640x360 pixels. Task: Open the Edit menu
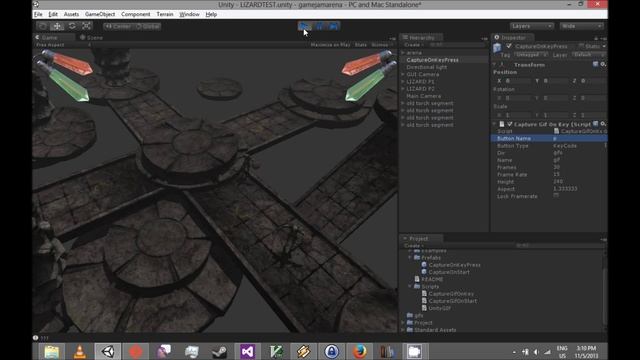point(53,14)
